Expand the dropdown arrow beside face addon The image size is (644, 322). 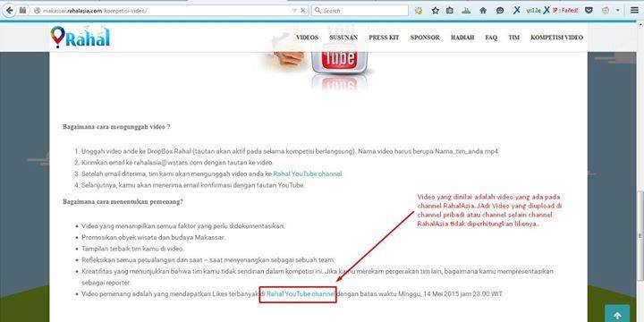tap(618, 11)
